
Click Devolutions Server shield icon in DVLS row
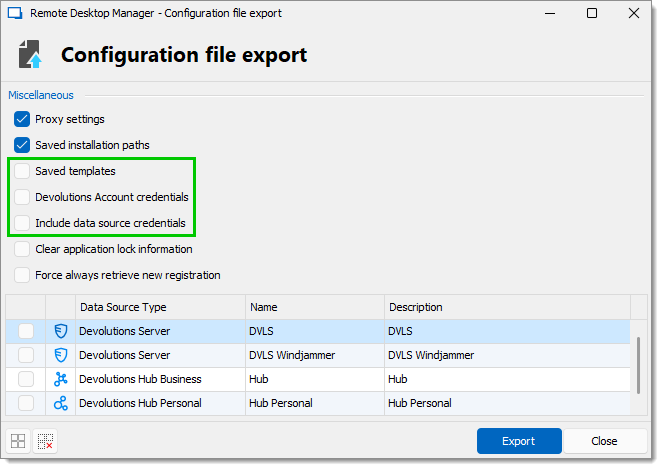(x=61, y=331)
